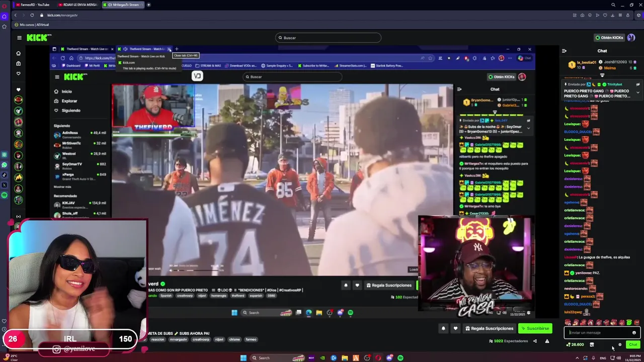Click the Opera menu logo
This screenshot has width=644, height=362.
[5, 5]
